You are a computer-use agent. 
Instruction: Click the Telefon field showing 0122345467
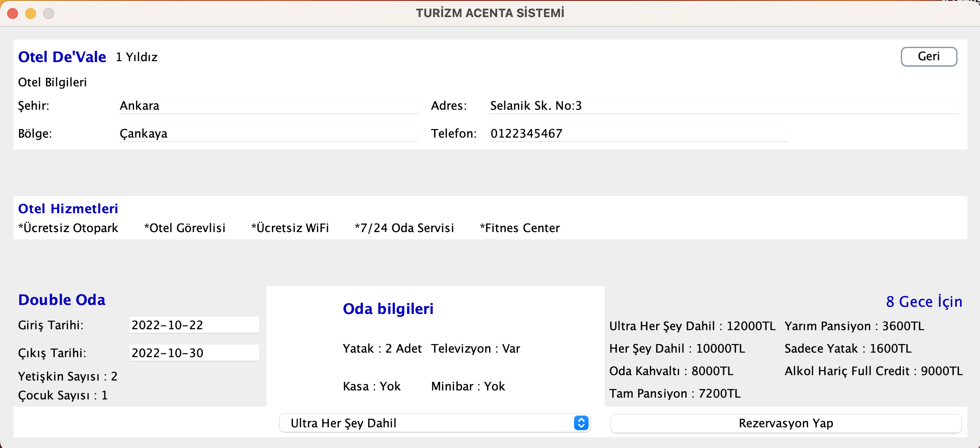point(638,133)
